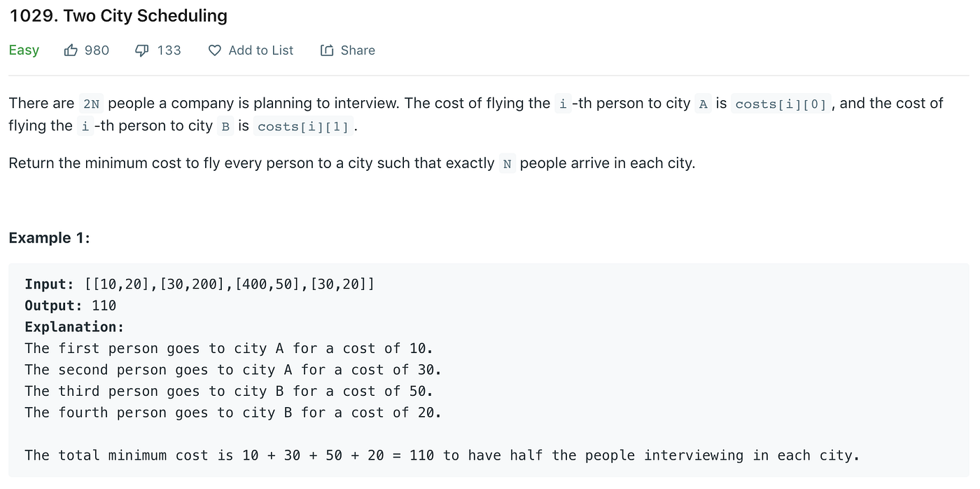Upvote the problem using the like icon
The height and width of the screenshot is (489, 980).
coord(71,50)
